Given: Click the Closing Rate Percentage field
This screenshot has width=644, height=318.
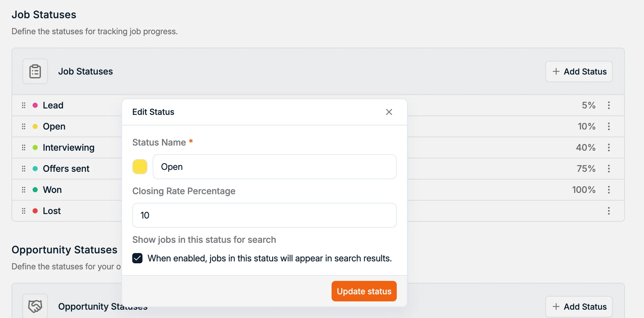Looking at the screenshot, I should [x=264, y=215].
